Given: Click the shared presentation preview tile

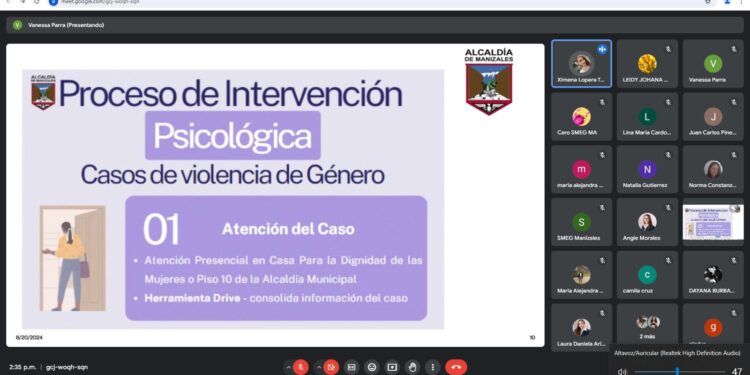Looking at the screenshot, I should click(713, 222).
